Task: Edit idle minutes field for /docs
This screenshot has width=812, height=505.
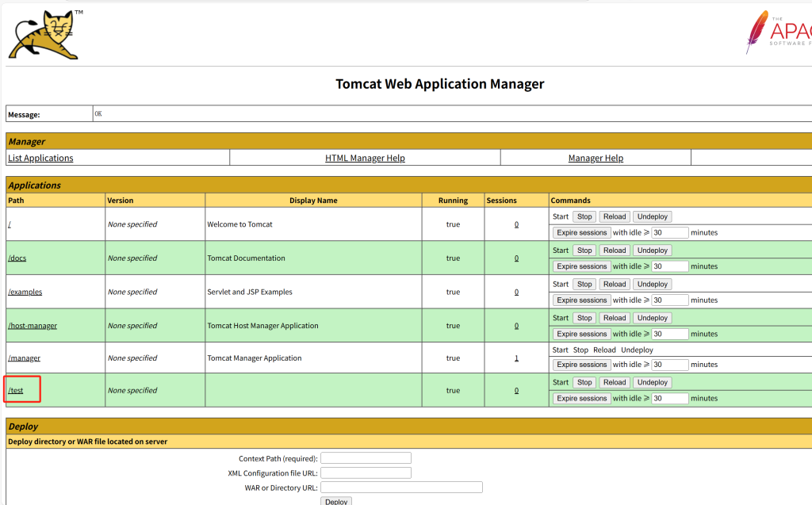Action: [669, 266]
